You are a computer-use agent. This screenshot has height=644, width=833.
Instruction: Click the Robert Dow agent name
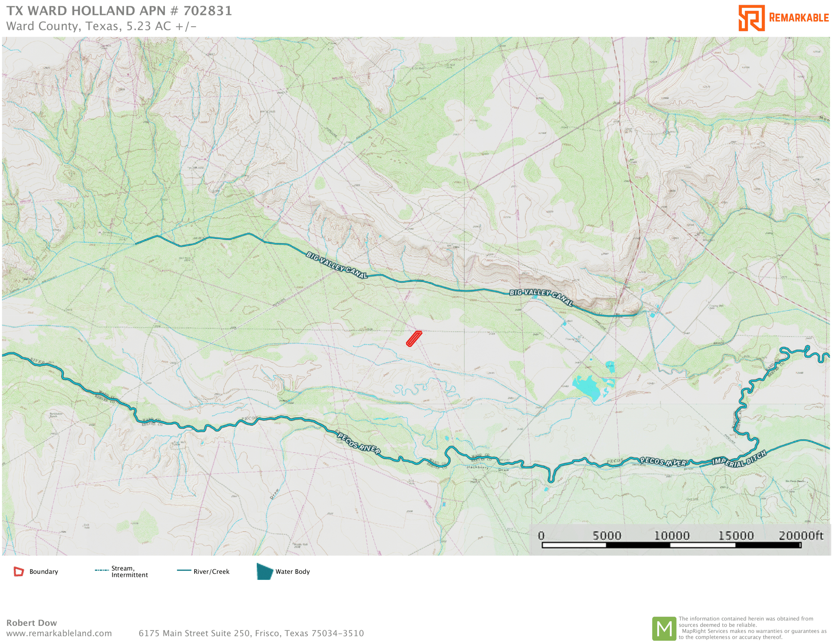pos(32,623)
